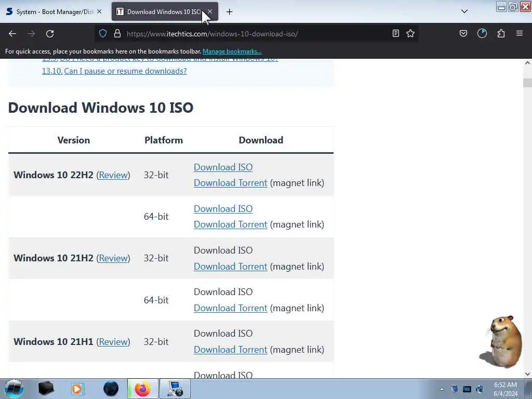Click the shield tray icon
This screenshot has width=532, height=399.
455,389
